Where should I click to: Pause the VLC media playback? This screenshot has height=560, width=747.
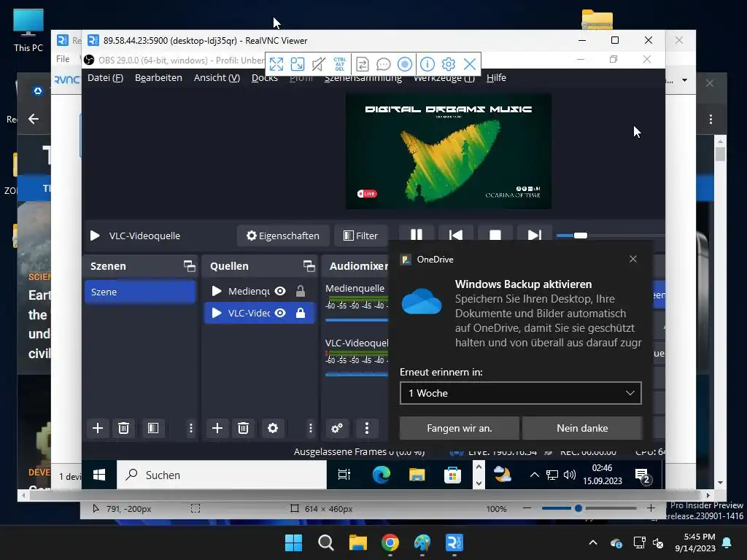pos(417,235)
